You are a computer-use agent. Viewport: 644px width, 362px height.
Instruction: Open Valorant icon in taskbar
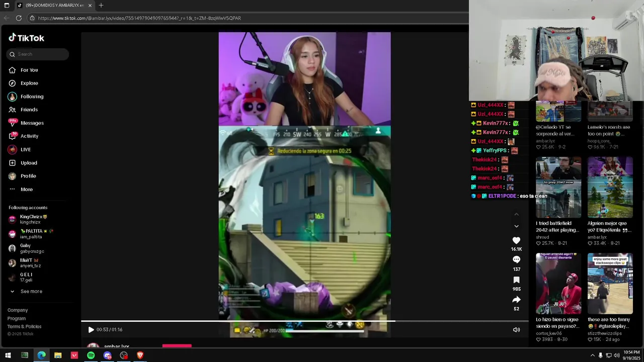point(74,355)
